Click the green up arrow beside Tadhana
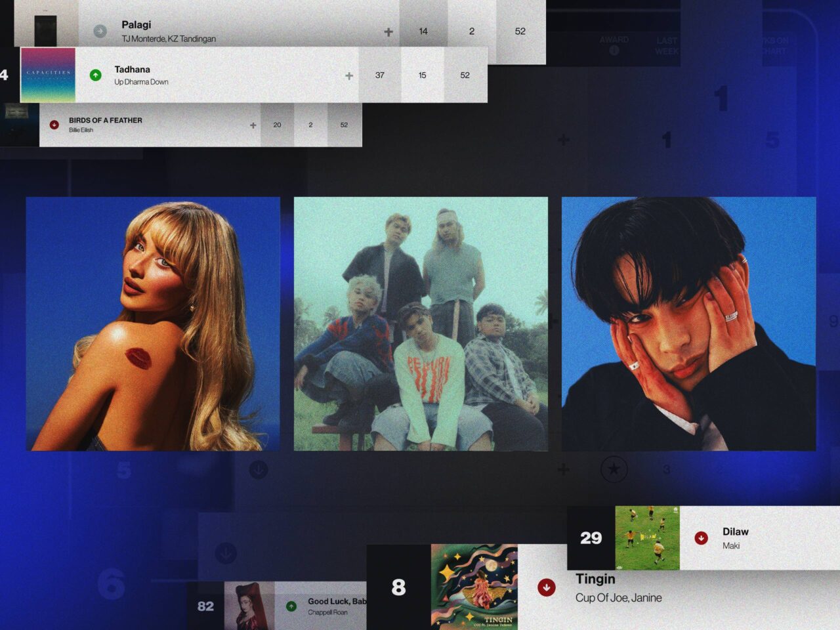840x630 pixels. coord(96,75)
